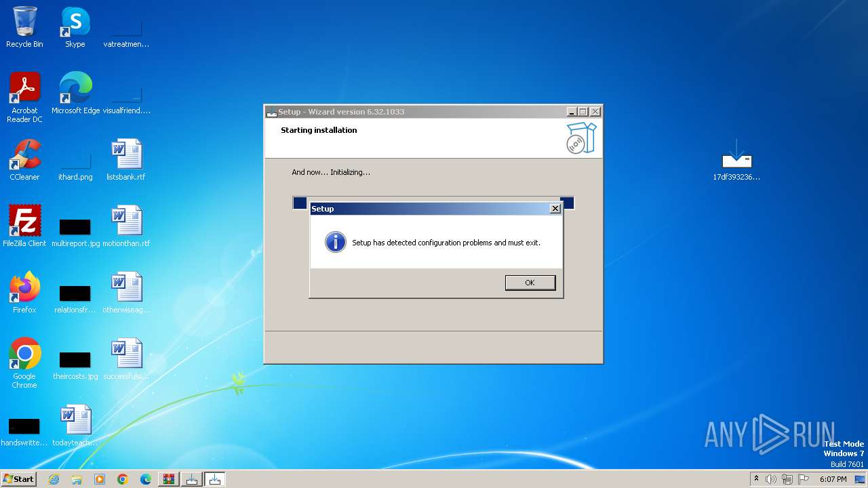Viewport: 868px width, 488px height.
Task: Click the 'Starting installation' heading
Action: 319,130
